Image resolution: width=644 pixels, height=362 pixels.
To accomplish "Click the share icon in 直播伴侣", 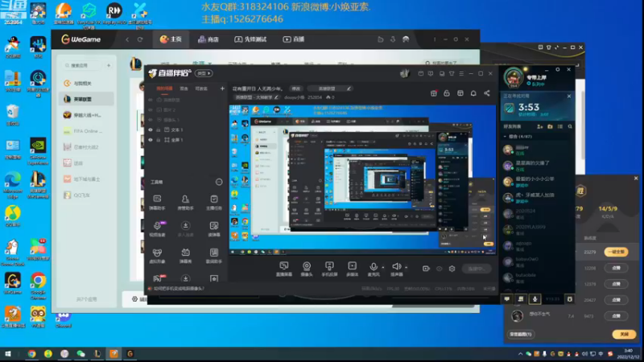I will (487, 93).
